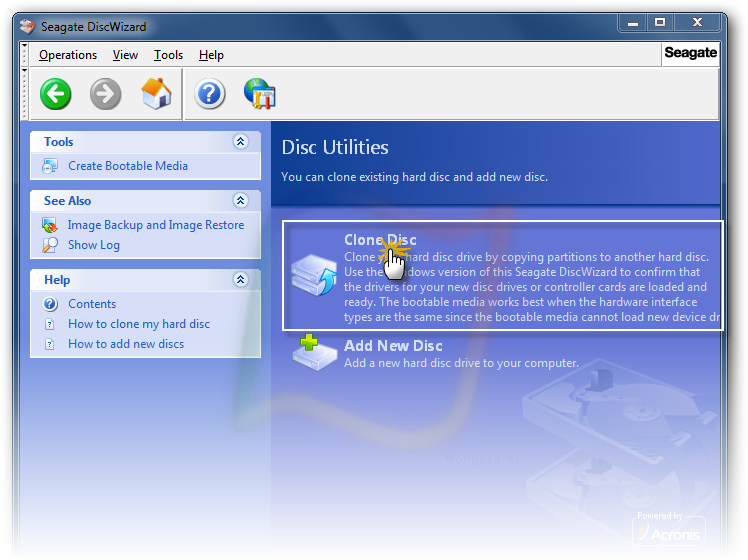Image resolution: width=748 pixels, height=560 pixels.
Task: Open Image Backup and Image Restore
Action: [x=156, y=225]
